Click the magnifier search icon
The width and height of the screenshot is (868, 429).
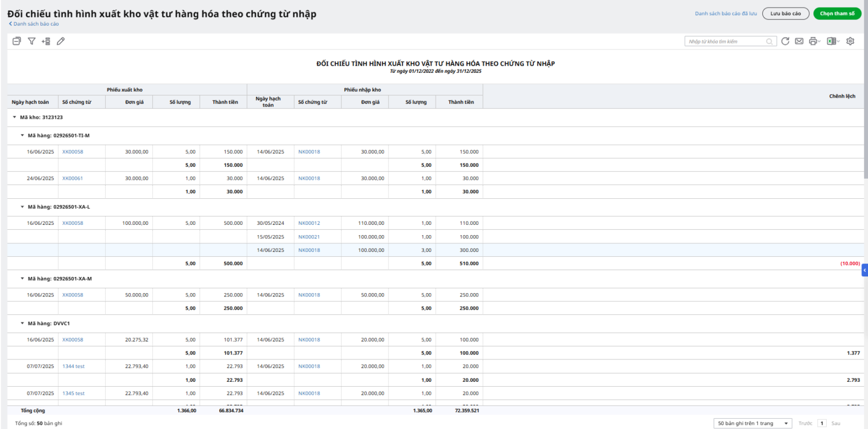pyautogui.click(x=769, y=42)
